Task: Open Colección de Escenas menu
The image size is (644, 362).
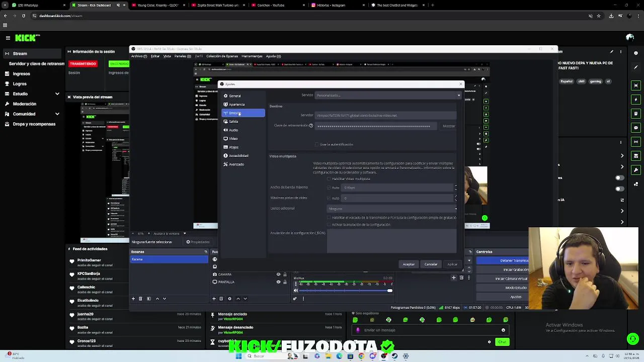Action: coord(222,56)
